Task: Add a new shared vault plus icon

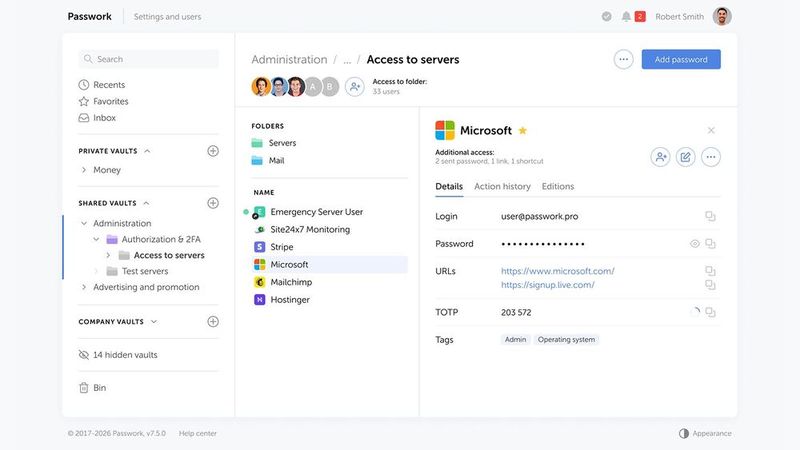Action: [213, 203]
